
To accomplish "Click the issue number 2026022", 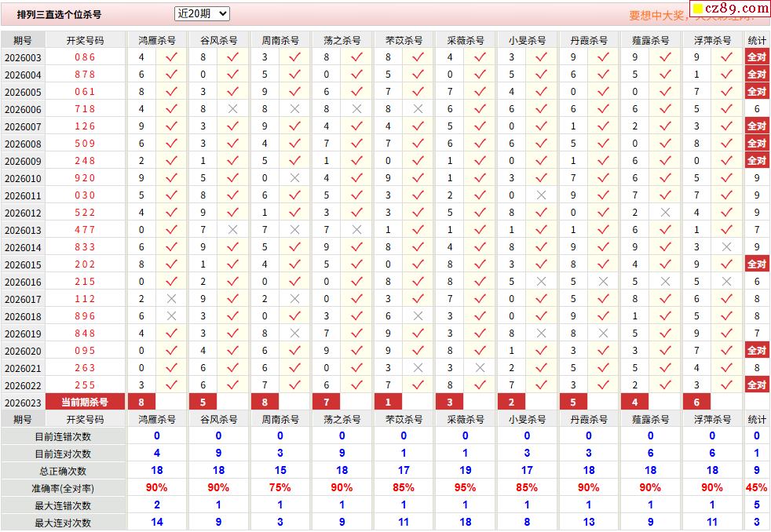I will (x=23, y=385).
